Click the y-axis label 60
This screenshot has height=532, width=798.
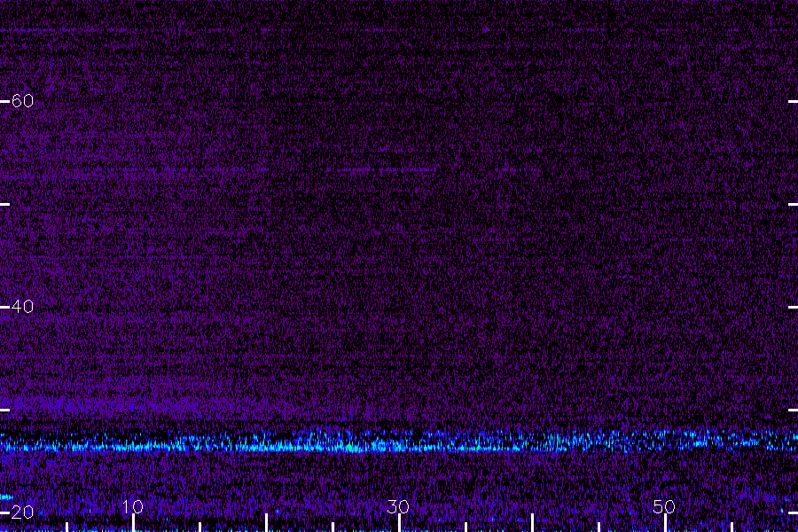pyautogui.click(x=22, y=101)
